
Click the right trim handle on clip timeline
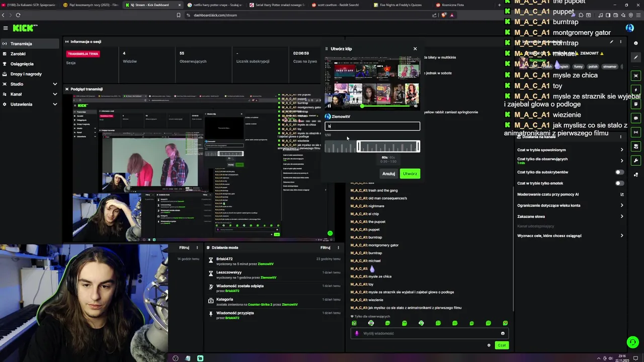pyautogui.click(x=418, y=146)
